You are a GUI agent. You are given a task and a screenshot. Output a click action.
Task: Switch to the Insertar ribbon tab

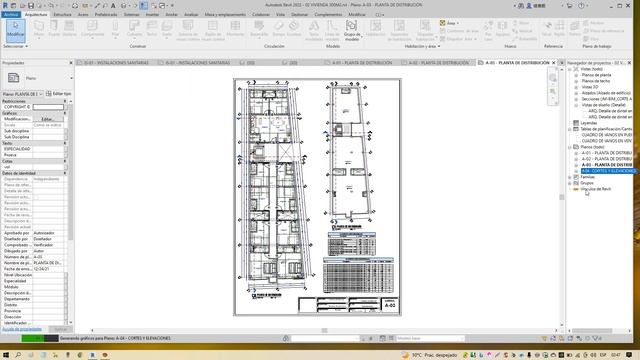pyautogui.click(x=152, y=14)
